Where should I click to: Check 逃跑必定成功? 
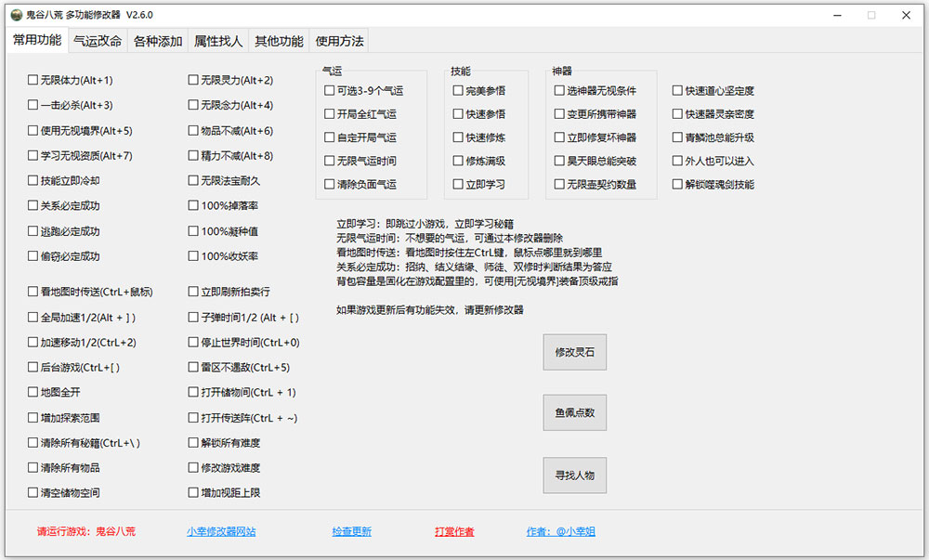(64, 231)
